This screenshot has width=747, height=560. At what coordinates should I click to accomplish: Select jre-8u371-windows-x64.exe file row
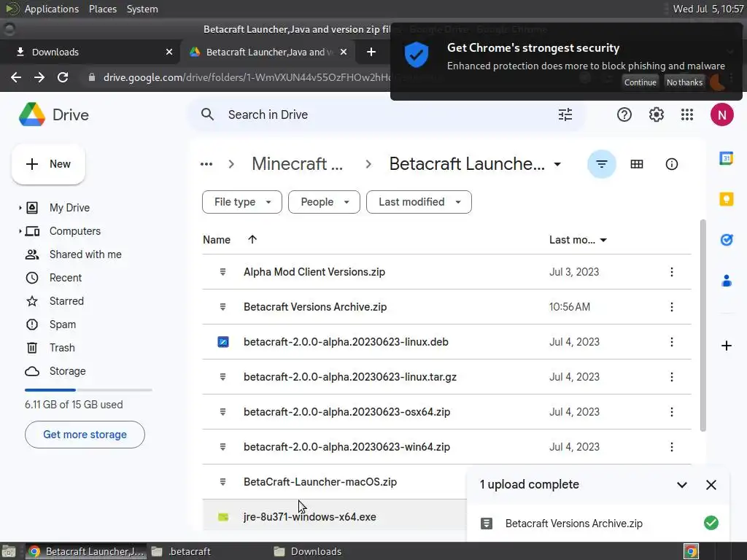tap(334, 517)
